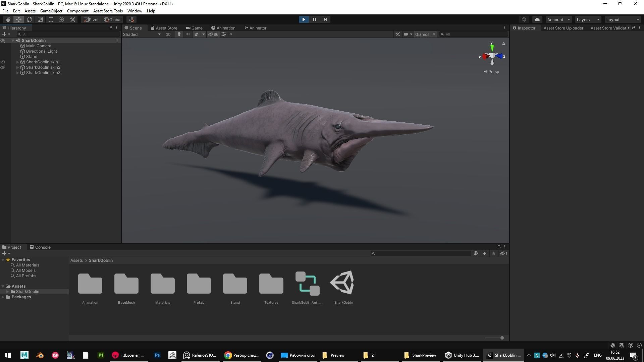Select the Move tool
The width and height of the screenshot is (644, 362).
(x=19, y=19)
